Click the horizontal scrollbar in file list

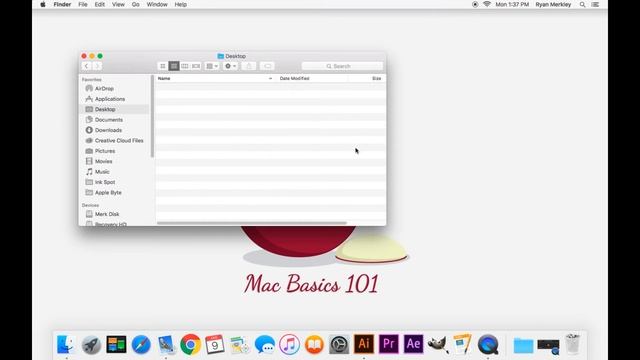252,223
